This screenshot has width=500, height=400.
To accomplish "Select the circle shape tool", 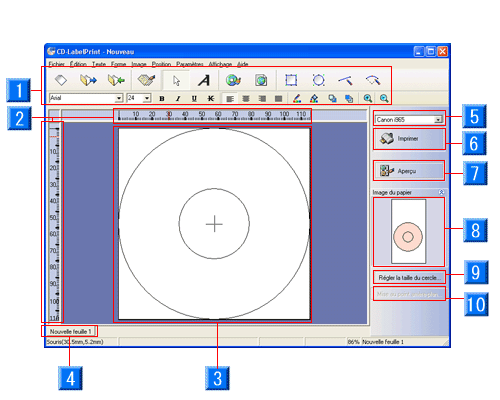I will (318, 80).
